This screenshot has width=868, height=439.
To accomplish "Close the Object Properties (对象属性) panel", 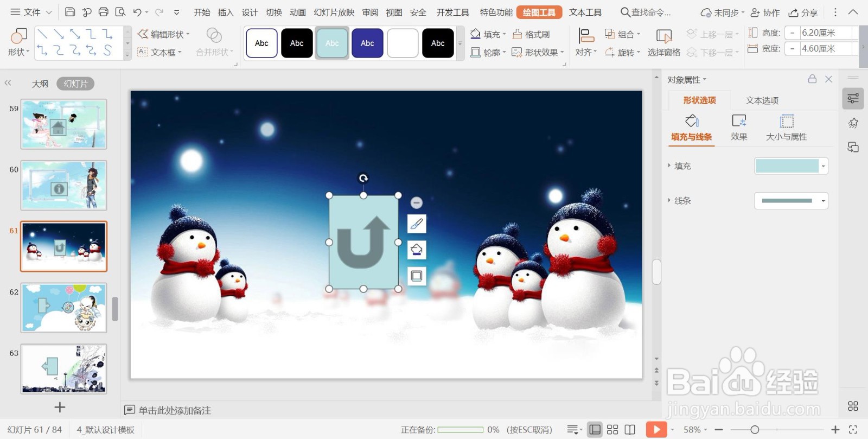I will (828, 79).
